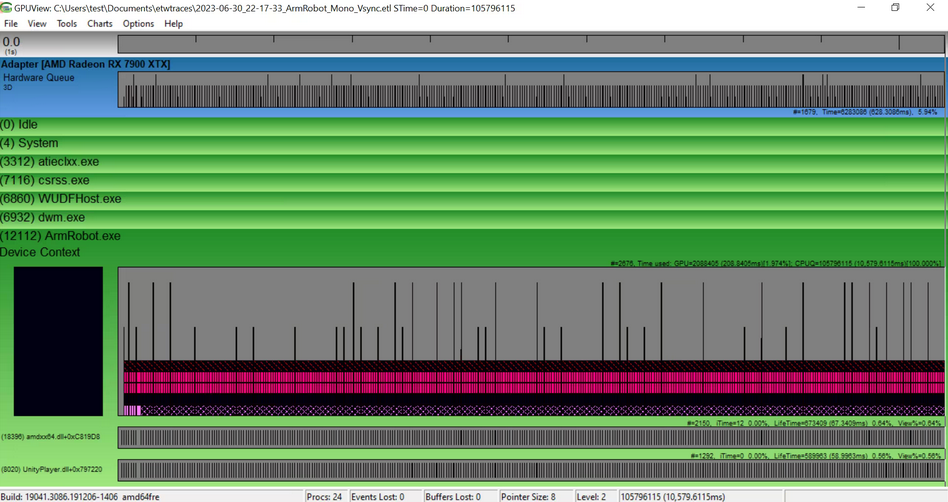Open the Help menu
Image resolution: width=948 pixels, height=502 pixels.
point(174,23)
